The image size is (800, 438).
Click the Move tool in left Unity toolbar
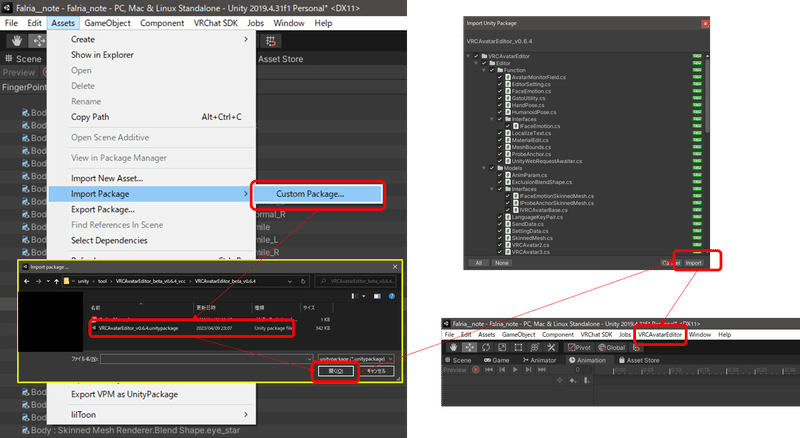(x=38, y=41)
